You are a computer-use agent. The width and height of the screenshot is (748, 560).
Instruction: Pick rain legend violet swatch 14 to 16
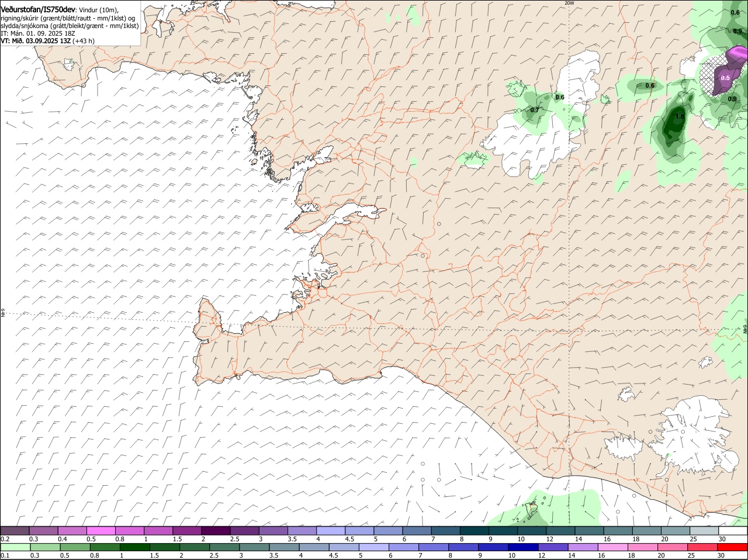point(583,547)
